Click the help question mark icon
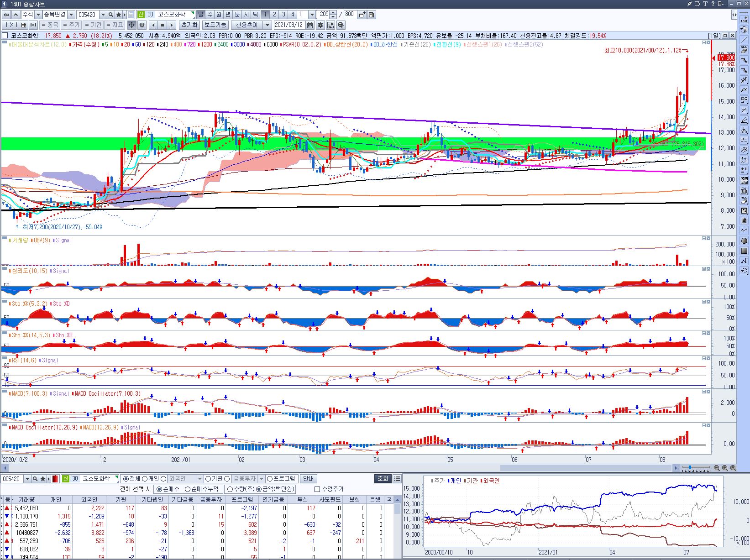Image resolution: width=750 pixels, height=560 pixels. pos(713,4)
